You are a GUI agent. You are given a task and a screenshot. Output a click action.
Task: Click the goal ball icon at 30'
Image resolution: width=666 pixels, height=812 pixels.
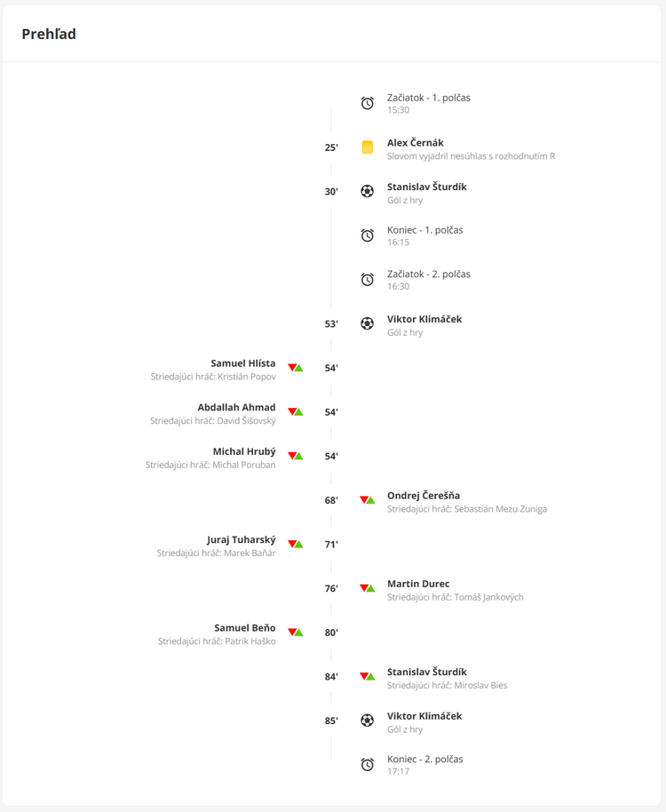coord(367,191)
